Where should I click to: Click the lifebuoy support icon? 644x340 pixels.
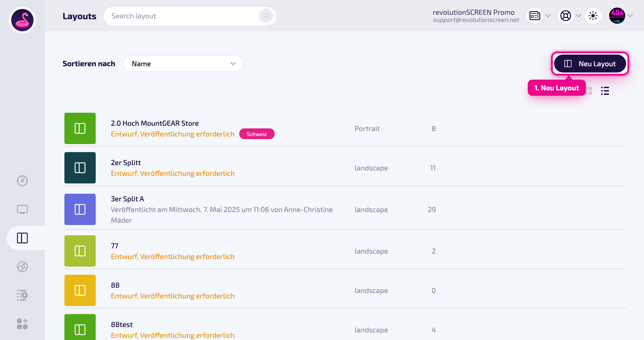point(566,16)
